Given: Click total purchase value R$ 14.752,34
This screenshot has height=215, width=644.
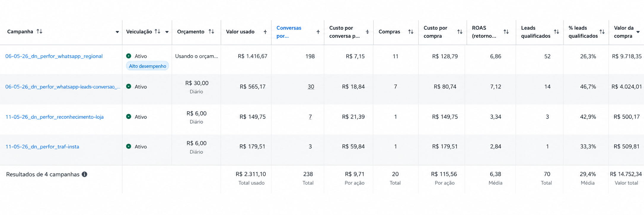Looking at the screenshot, I should [626, 174].
